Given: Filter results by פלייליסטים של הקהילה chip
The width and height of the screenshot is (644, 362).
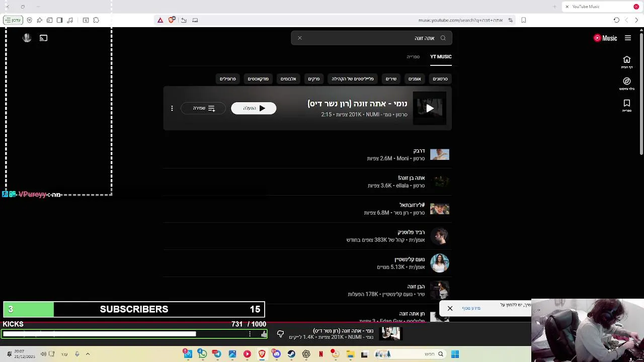Looking at the screenshot, I should tap(353, 79).
